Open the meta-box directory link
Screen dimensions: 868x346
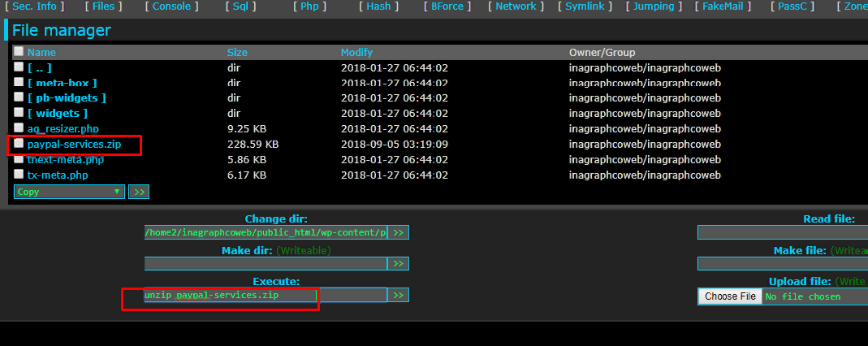[62, 83]
